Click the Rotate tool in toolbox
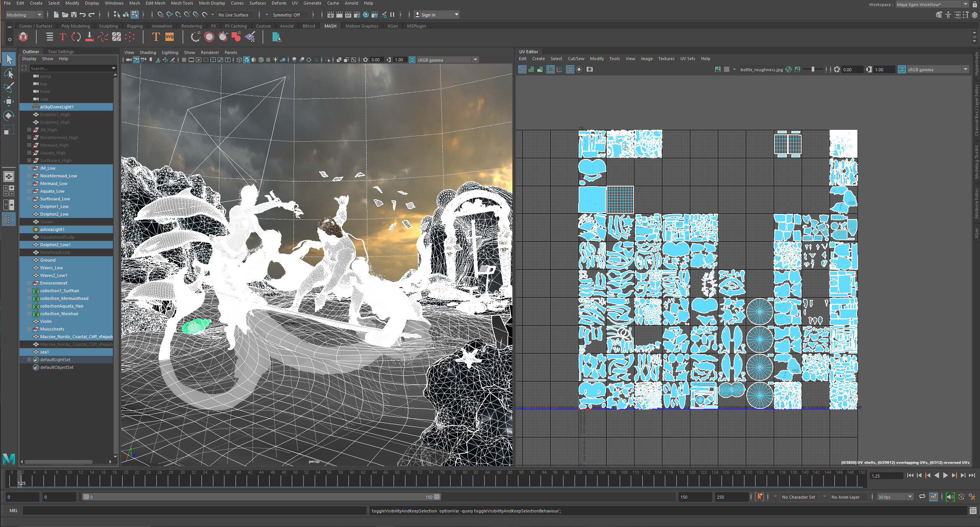980x527 pixels. pyautogui.click(x=8, y=115)
